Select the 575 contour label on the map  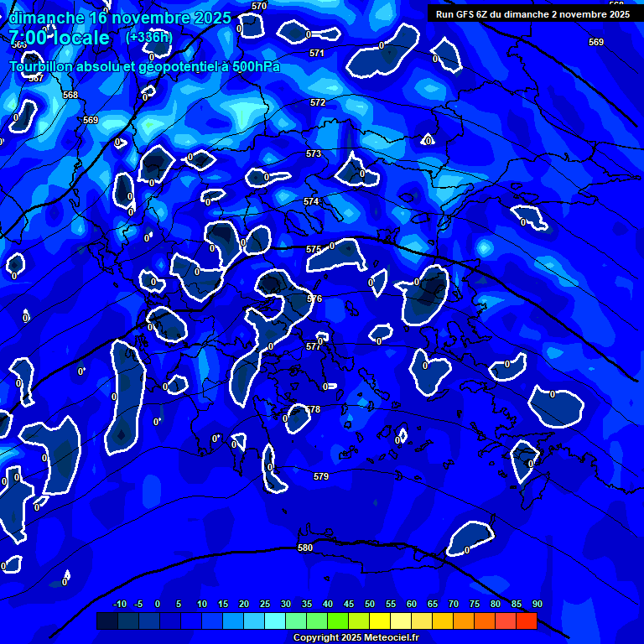point(314,249)
